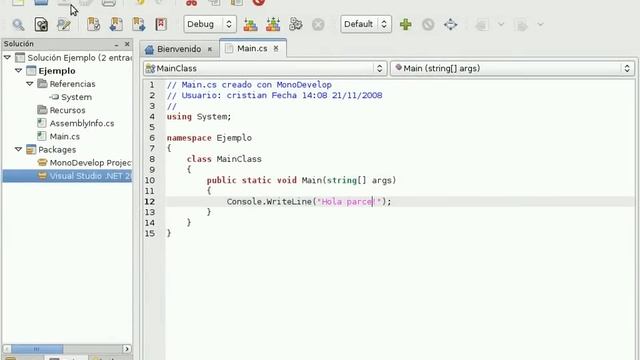
Task: Click the 'class MainClass' code line
Action: coord(224,159)
